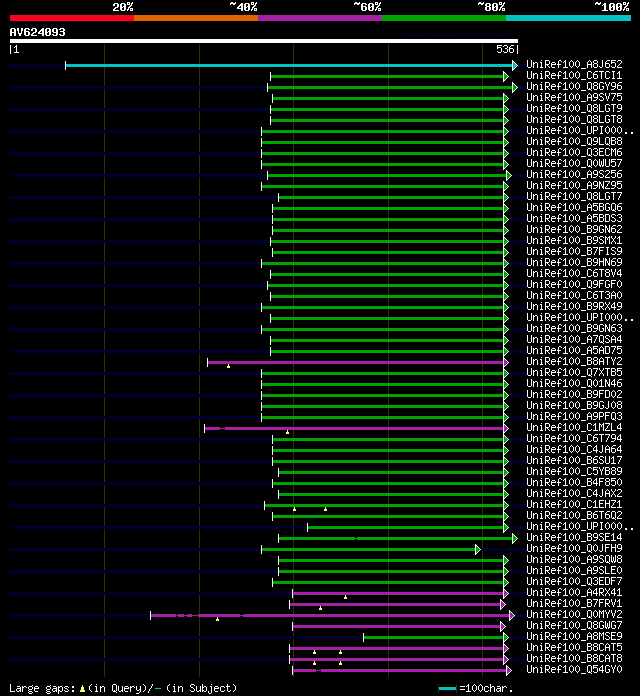The width and height of the screenshot is (640, 696).
Task: Click the cyan alignment bar for UniRef100_A8J652
Action: pyautogui.click(x=292, y=66)
